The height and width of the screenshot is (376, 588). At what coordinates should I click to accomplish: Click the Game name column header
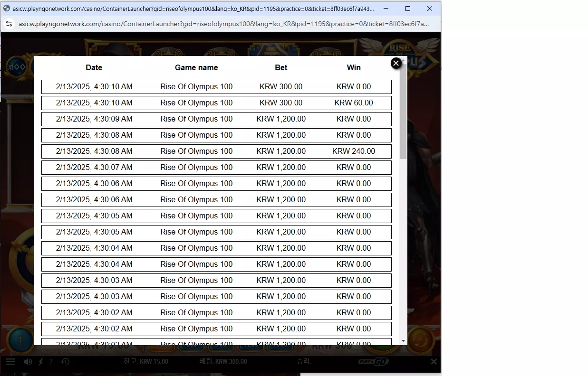(x=196, y=67)
